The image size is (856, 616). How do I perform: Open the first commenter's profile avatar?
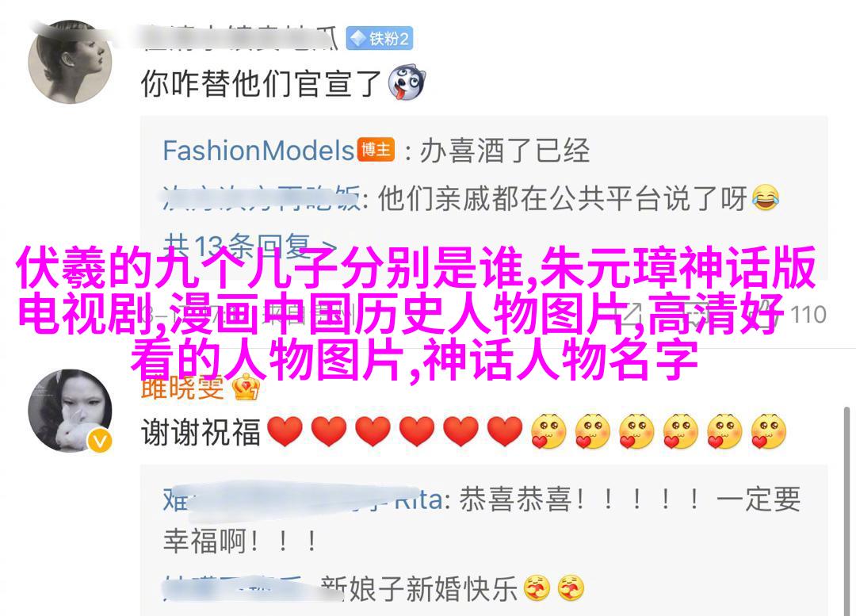click(70, 62)
